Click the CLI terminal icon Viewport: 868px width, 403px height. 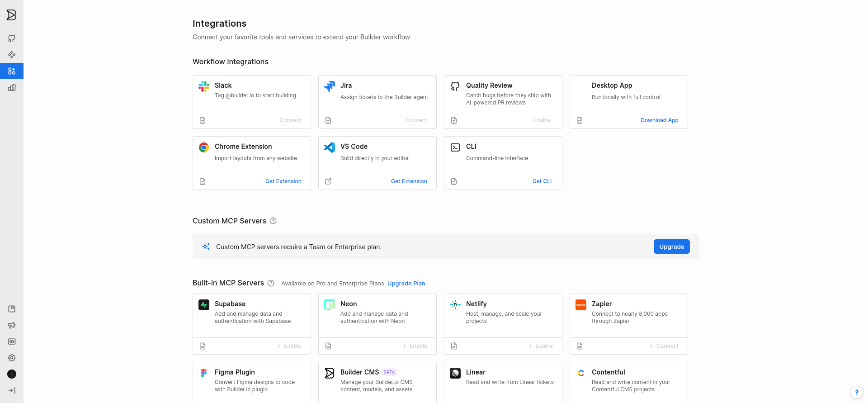[455, 147]
